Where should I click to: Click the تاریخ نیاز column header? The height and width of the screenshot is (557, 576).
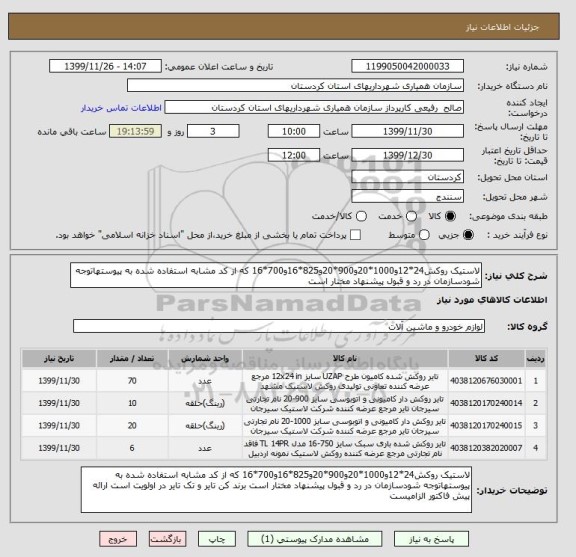(x=59, y=358)
